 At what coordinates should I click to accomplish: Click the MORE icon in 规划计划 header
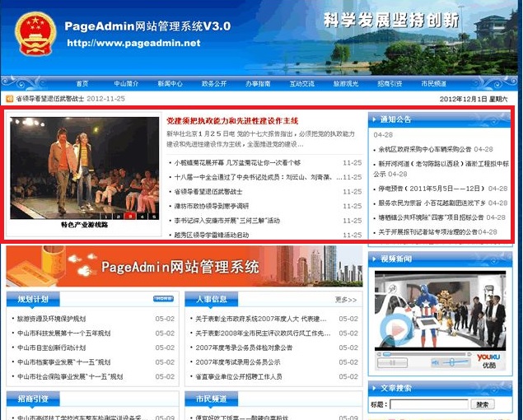[x=163, y=299]
